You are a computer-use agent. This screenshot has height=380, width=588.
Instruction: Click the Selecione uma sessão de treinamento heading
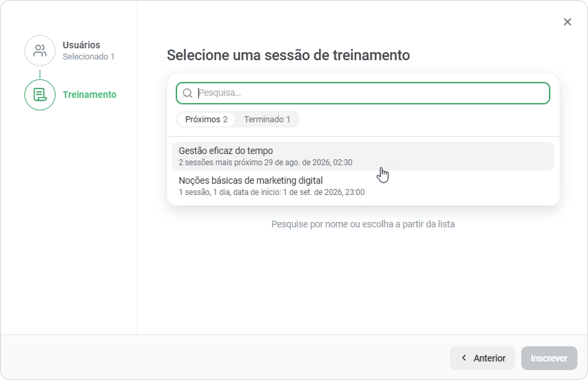coord(288,55)
